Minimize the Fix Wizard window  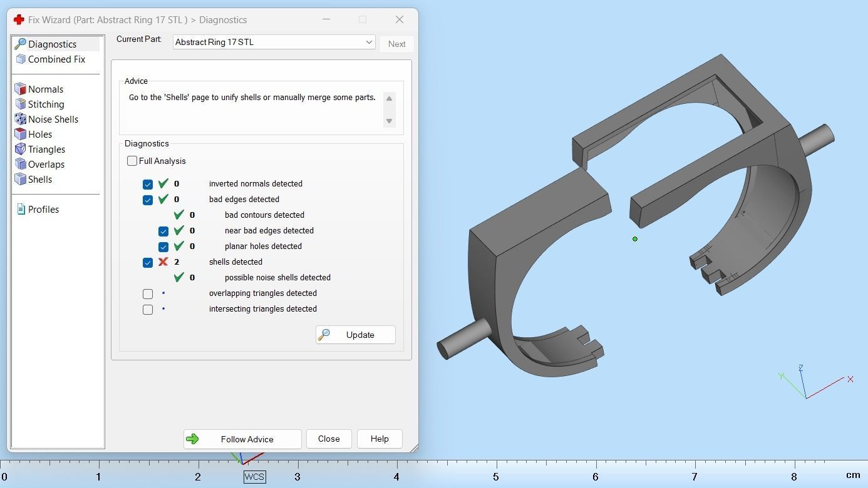point(326,19)
